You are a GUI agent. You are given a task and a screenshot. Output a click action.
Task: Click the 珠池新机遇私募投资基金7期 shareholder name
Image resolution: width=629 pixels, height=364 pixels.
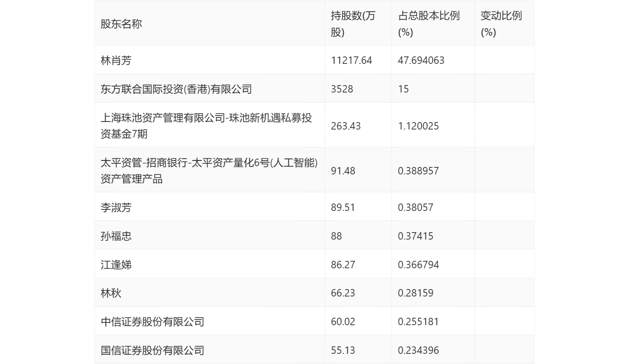206,126
